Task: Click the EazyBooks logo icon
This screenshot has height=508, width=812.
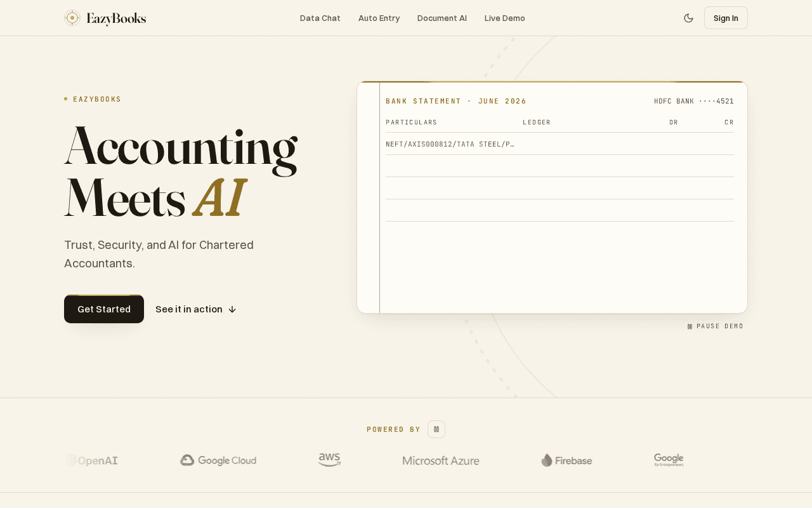Action: pyautogui.click(x=72, y=18)
